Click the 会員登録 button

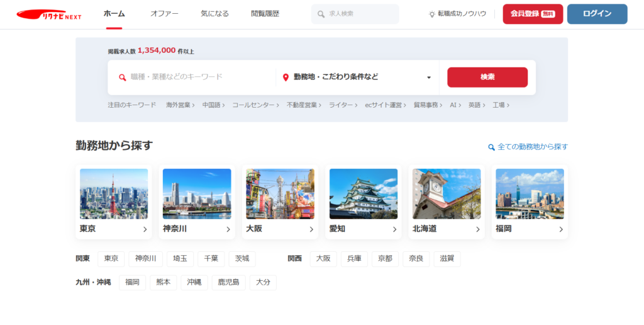533,14
